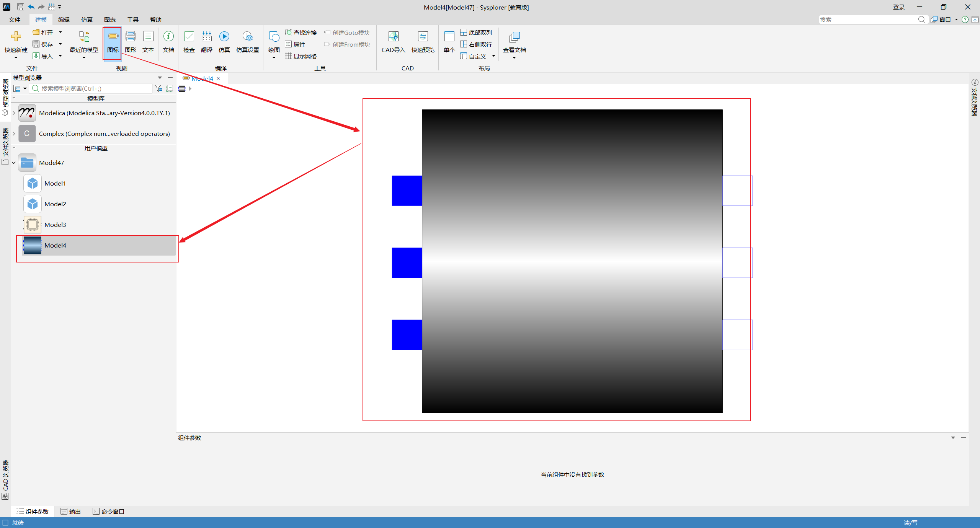Click the filter icon in model browser
980x528 pixels.
pos(158,88)
